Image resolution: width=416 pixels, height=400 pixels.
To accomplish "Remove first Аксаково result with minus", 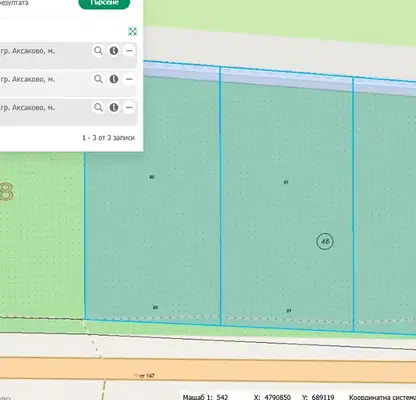I will [x=129, y=51].
